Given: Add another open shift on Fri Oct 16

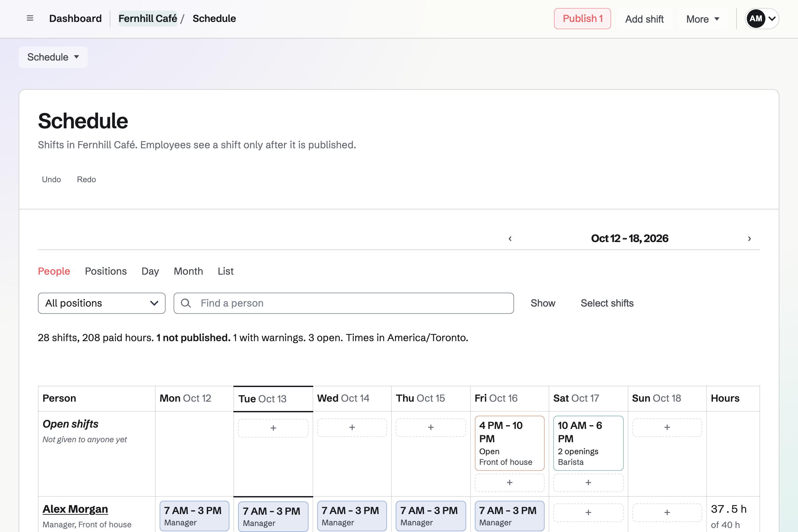Looking at the screenshot, I should 510,482.
